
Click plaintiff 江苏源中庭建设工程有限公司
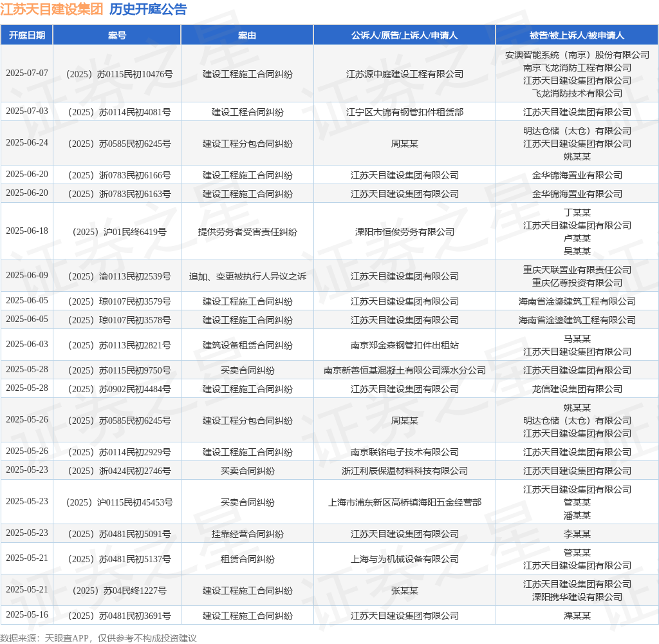click(404, 75)
